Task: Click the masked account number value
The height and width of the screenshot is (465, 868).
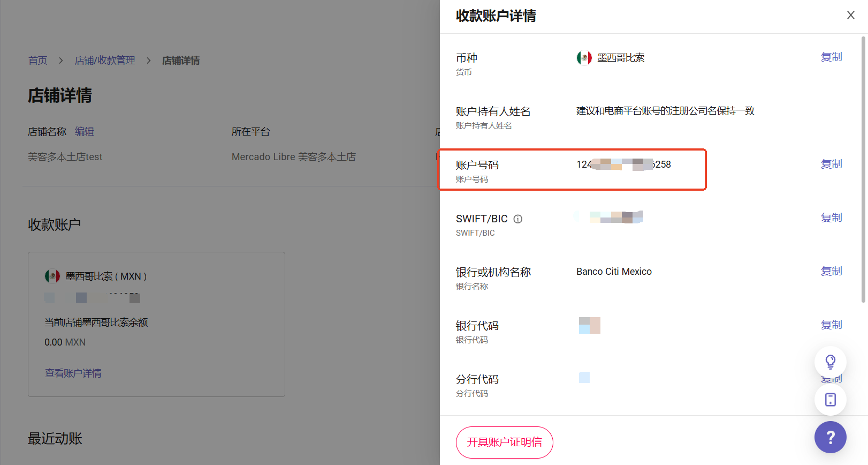Action: tap(623, 164)
